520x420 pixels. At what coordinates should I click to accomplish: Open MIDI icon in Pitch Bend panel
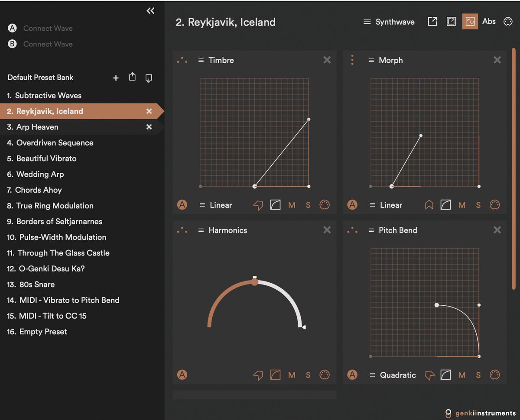494,375
